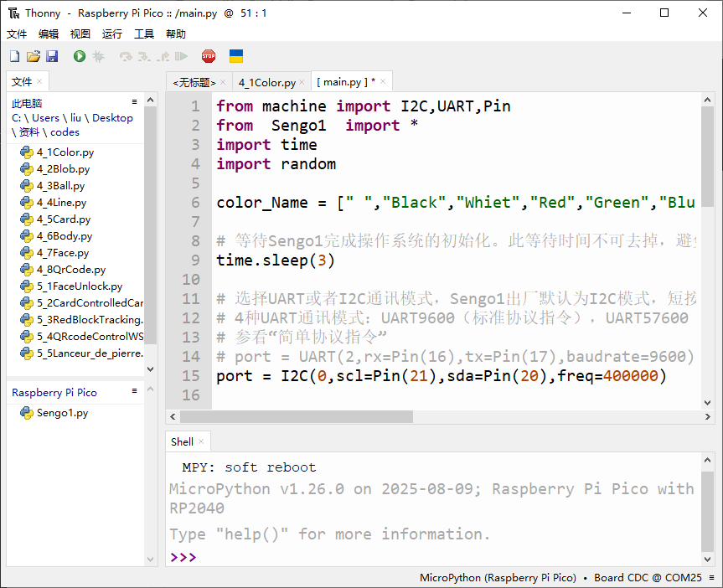Viewport: 723px width, 588px height.
Task: Switch to the 4_1Color.py editor tab
Action: [267, 83]
